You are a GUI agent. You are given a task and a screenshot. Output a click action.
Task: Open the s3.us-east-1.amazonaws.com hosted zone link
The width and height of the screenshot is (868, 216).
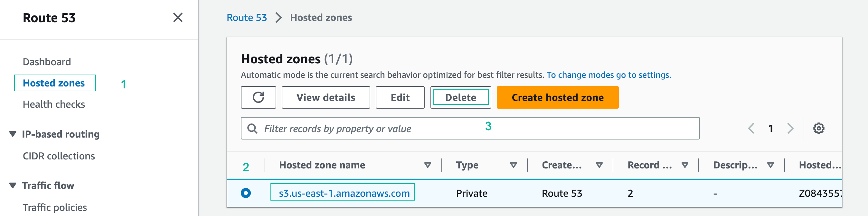pos(344,193)
